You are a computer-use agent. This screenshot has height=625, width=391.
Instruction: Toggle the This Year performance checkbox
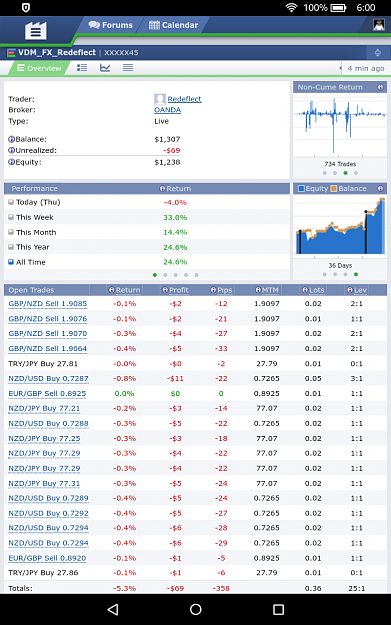pos(11,247)
